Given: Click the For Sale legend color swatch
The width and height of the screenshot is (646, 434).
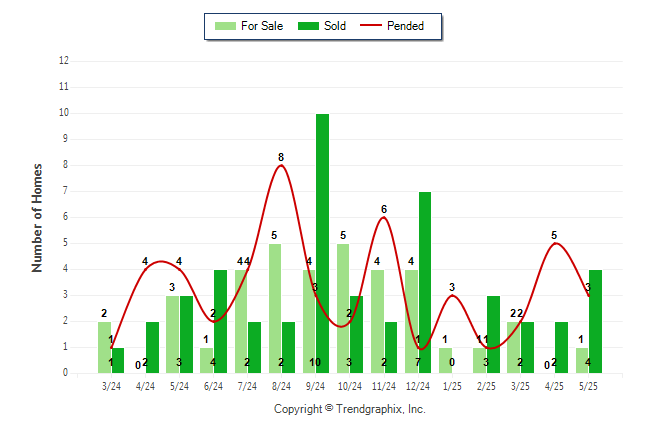Looking at the screenshot, I should [x=225, y=26].
